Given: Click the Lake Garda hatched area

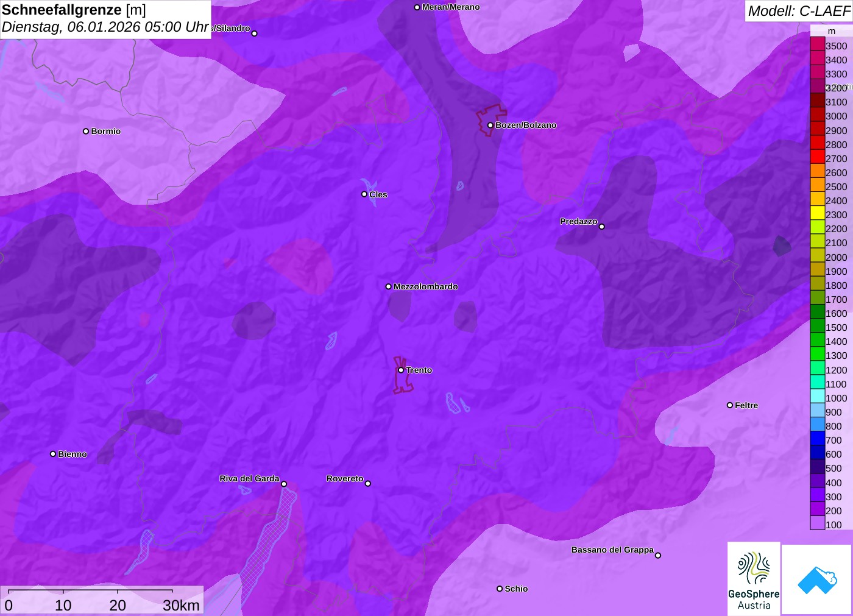Looking at the screenshot, I should point(265,548).
